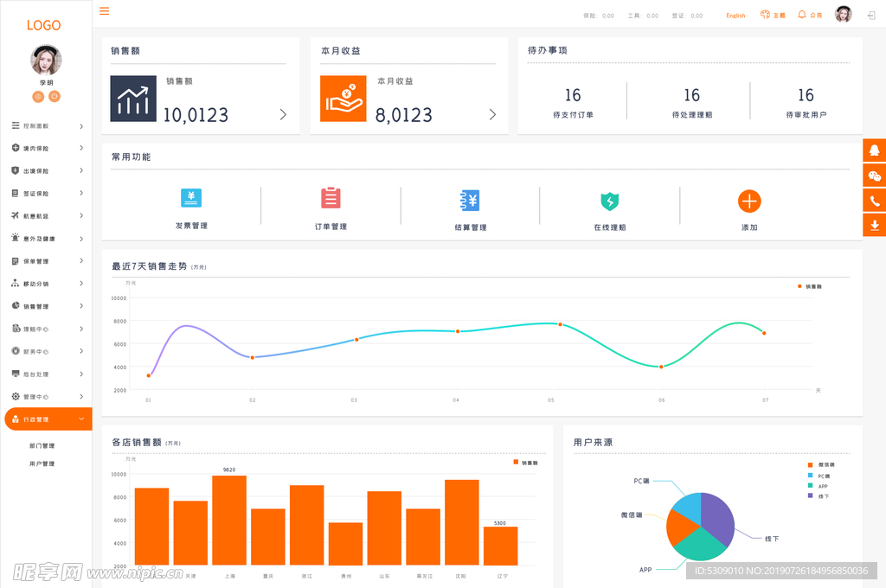Click the 上海 bar labeled 9620
This screenshot has width=886, height=588.
point(229,521)
